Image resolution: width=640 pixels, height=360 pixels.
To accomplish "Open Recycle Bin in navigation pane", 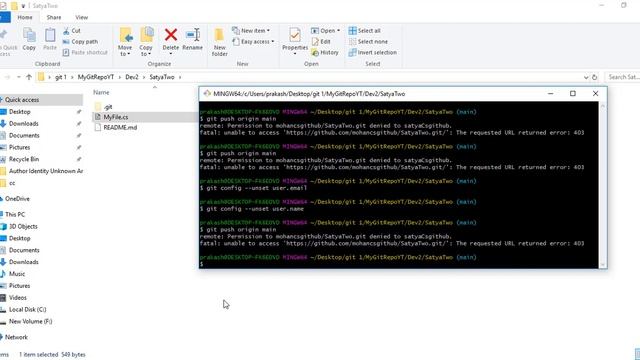I will pos(24,159).
